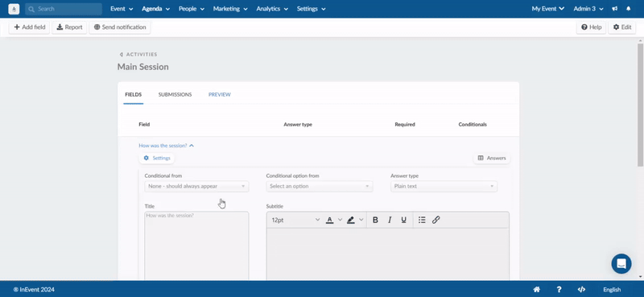Click the back arrow next to Activities
This screenshot has height=297, width=644.
(x=121, y=54)
